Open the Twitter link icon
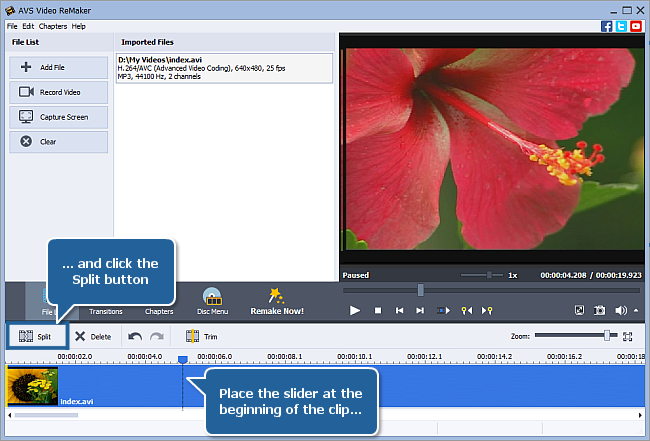Screen dimensions: 650x441 click(621, 26)
